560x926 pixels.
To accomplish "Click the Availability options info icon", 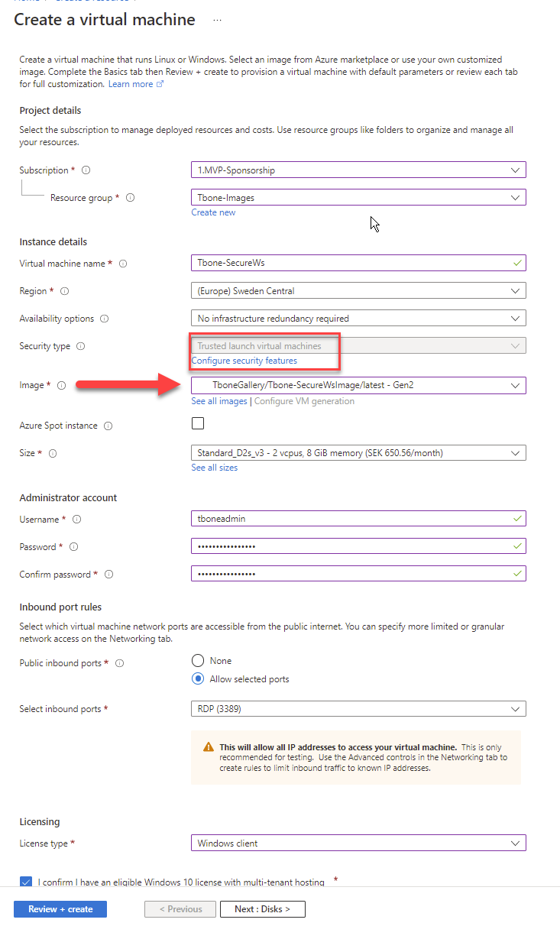I will coord(105,319).
